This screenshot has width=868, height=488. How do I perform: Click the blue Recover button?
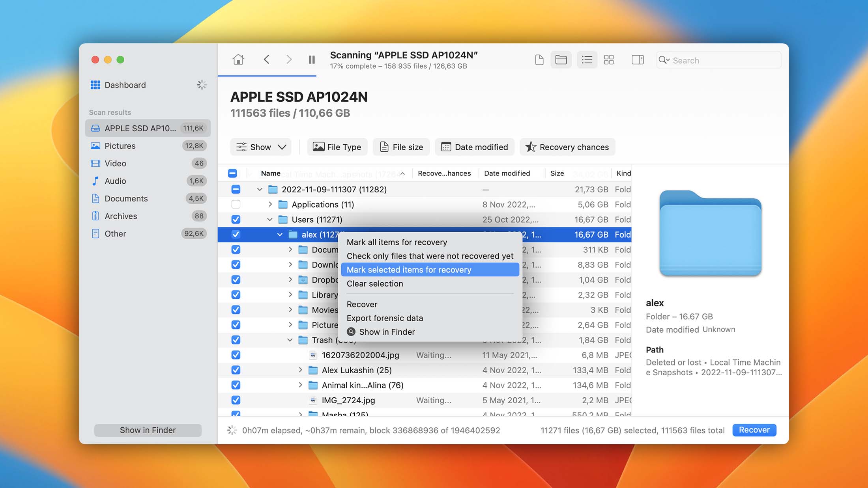click(754, 430)
